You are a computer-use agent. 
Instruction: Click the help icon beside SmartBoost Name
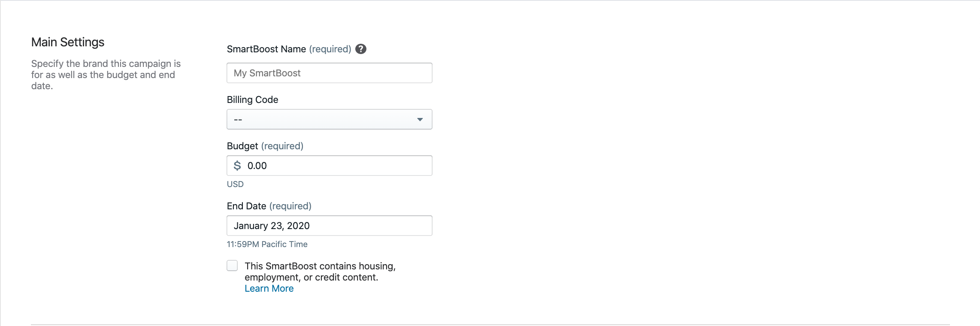click(361, 49)
